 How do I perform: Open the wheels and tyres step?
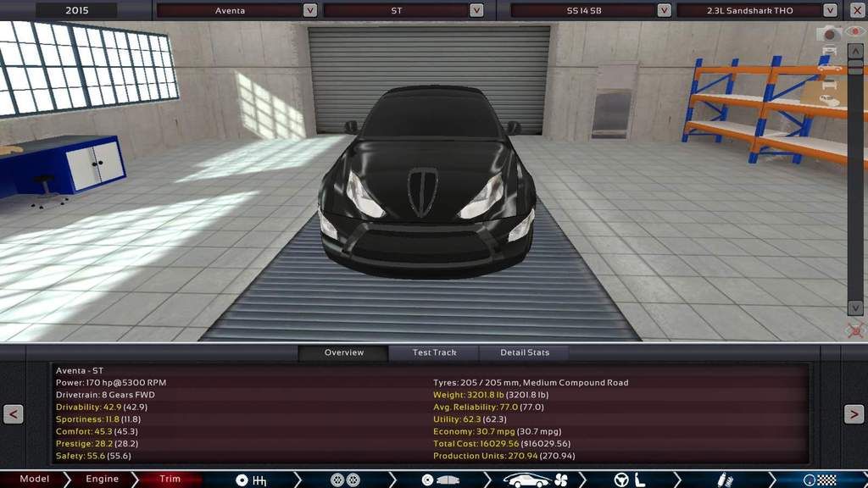coord(345,480)
